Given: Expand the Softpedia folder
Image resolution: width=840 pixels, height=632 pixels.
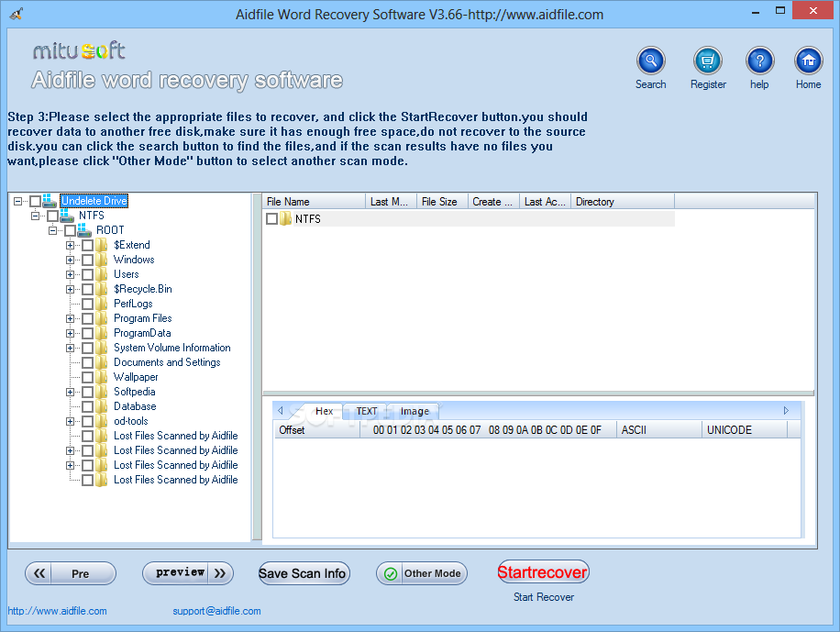Looking at the screenshot, I should click(71, 392).
